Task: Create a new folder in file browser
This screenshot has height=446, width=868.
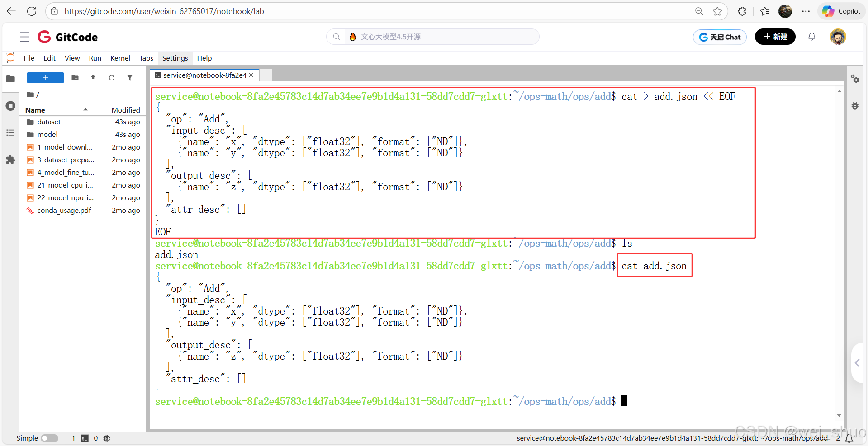Action: click(x=75, y=78)
